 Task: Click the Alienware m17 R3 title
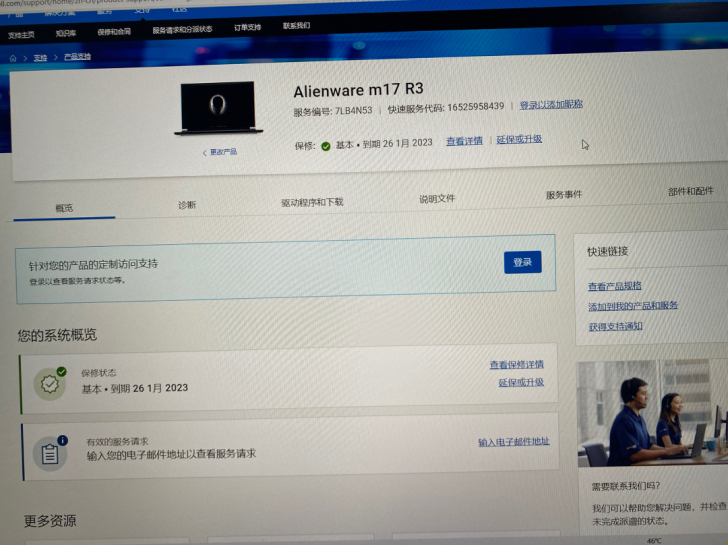click(358, 89)
